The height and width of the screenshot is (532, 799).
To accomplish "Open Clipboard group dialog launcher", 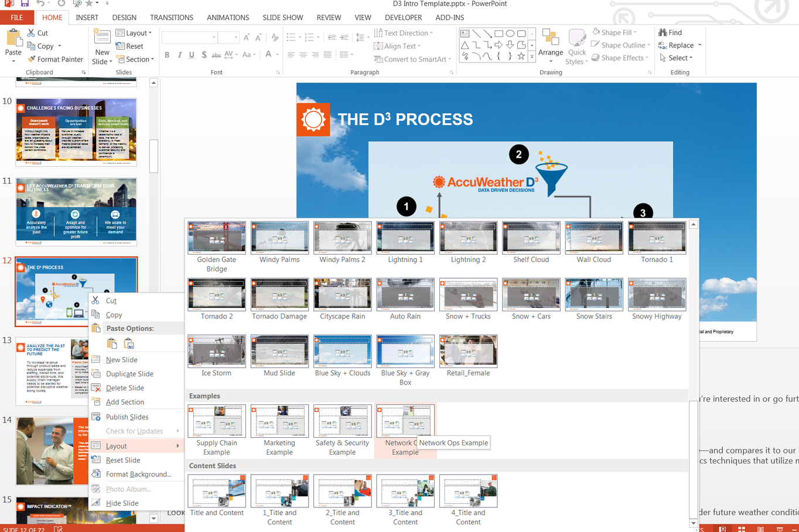I will click(83, 73).
